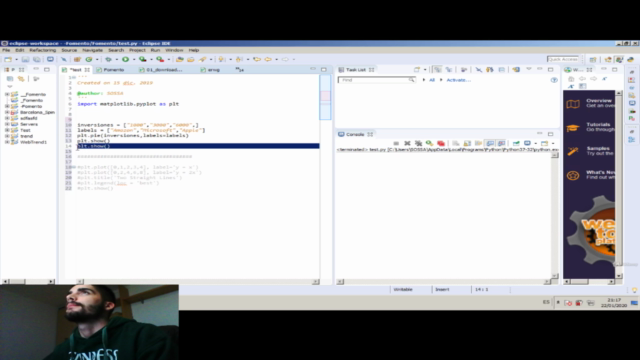Click the Terminate red square in Console
The width and height of the screenshot is (640, 360).
click(441, 143)
